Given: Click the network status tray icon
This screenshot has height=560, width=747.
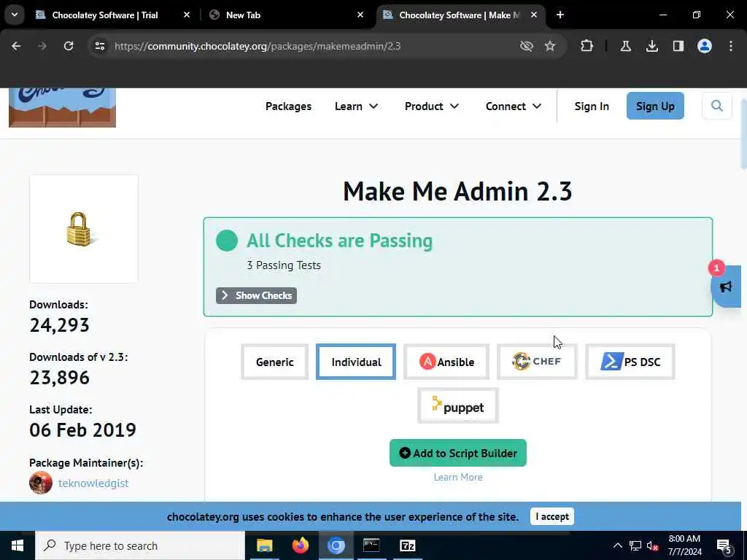Looking at the screenshot, I should 635,545.
